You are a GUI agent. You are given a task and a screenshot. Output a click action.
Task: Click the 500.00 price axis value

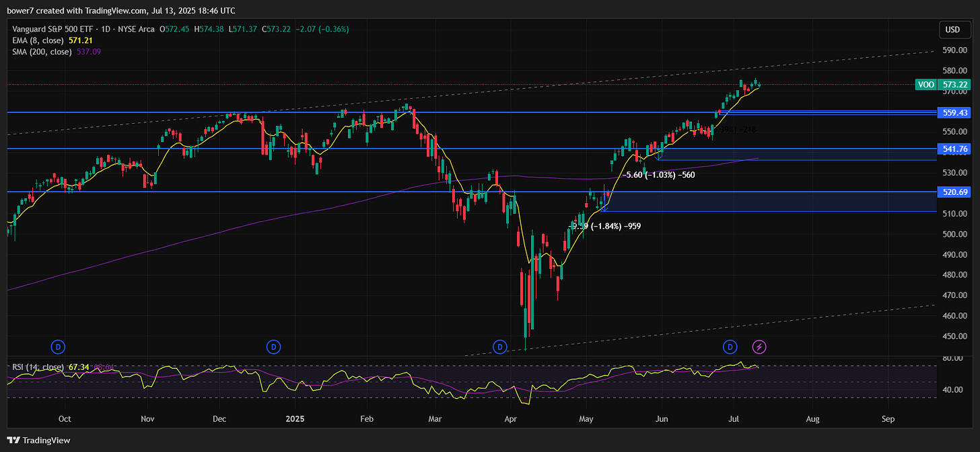coord(953,234)
